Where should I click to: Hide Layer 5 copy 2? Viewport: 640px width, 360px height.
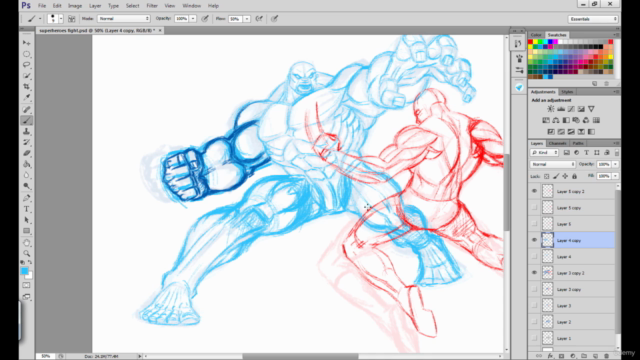(534, 191)
